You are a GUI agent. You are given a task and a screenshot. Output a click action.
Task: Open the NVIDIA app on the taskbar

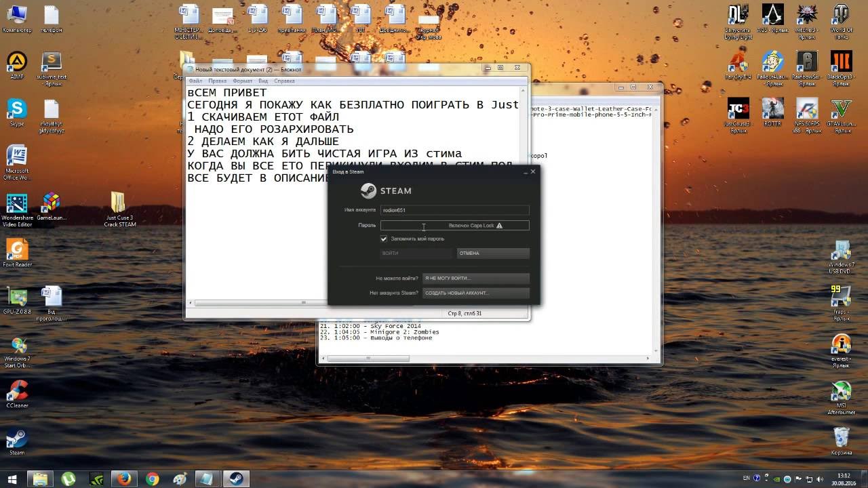coord(96,479)
